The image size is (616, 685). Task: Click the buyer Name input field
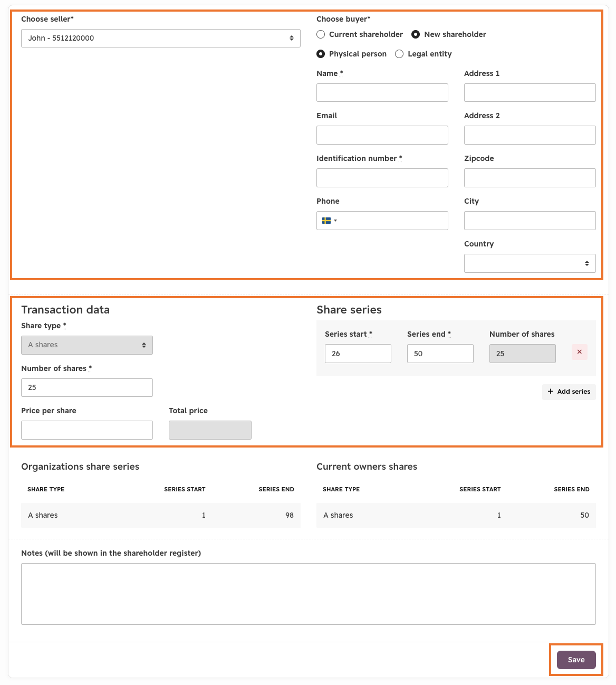pos(382,92)
